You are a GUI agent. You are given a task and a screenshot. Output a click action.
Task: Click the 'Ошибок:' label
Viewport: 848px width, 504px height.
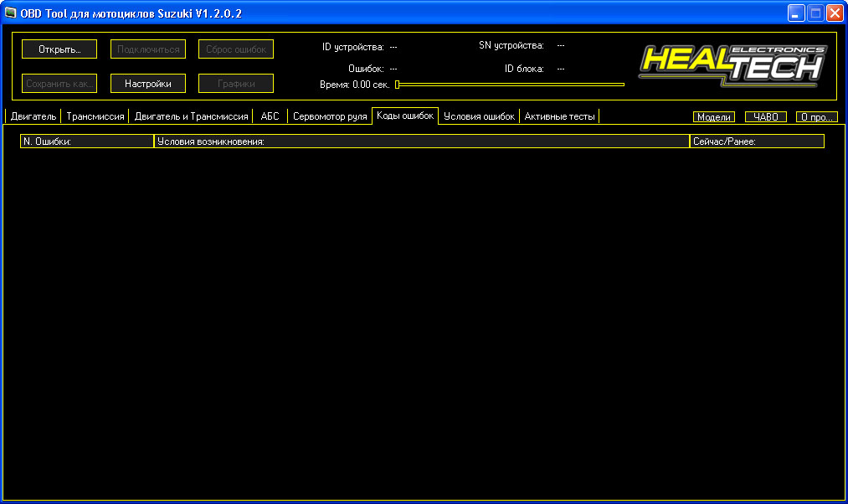366,69
